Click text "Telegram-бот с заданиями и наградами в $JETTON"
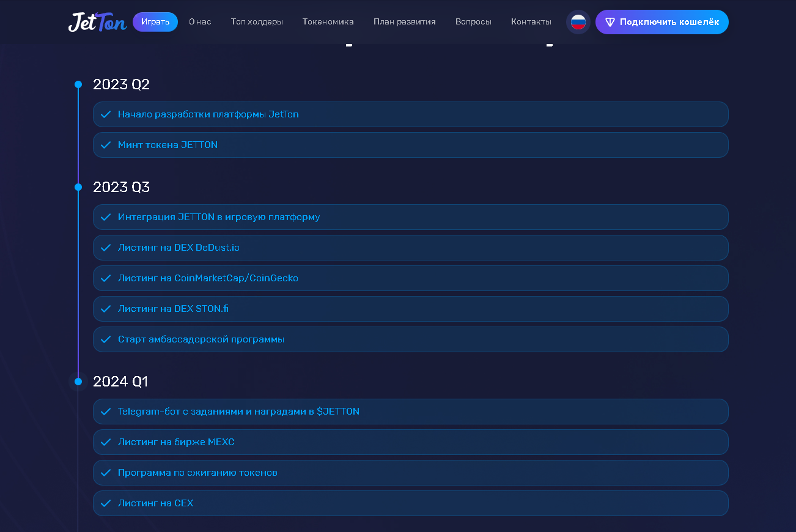 tap(238, 412)
